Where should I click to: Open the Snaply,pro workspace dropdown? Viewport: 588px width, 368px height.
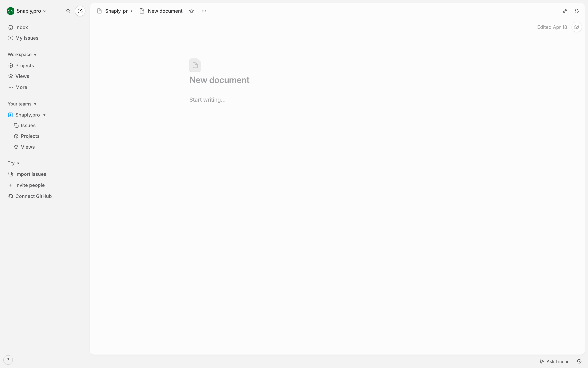[27, 11]
